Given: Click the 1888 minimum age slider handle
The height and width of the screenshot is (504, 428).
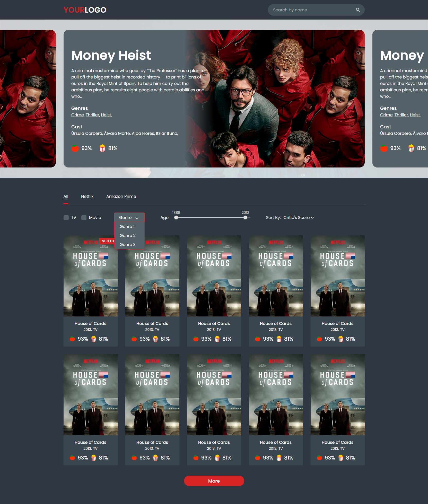Looking at the screenshot, I should point(176,217).
